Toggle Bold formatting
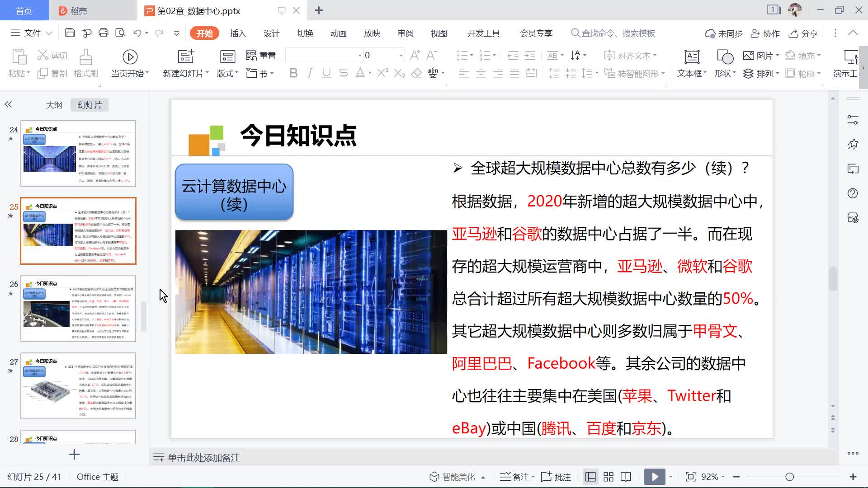Viewport: 868px width, 488px height. (293, 73)
